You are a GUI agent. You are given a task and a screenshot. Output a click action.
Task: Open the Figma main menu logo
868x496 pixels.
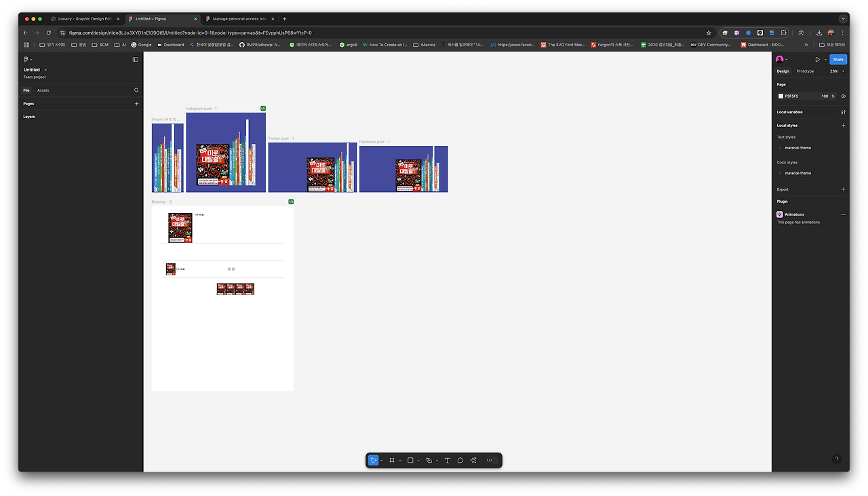point(26,59)
